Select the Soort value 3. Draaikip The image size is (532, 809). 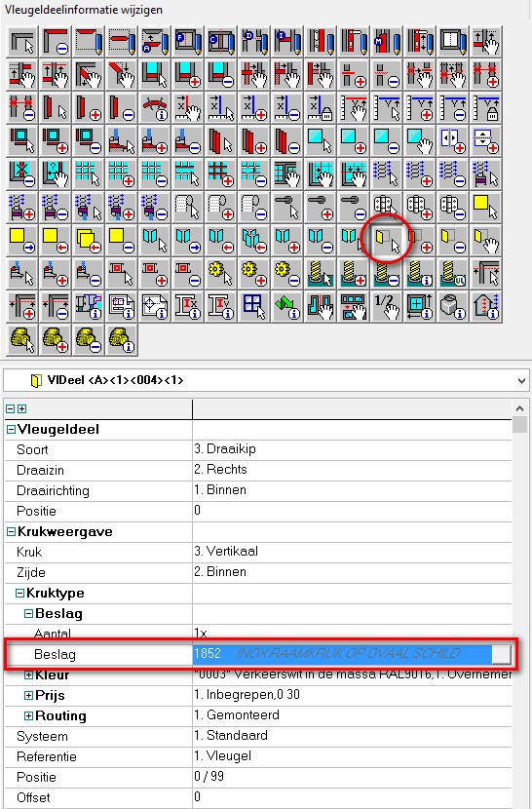point(225,449)
